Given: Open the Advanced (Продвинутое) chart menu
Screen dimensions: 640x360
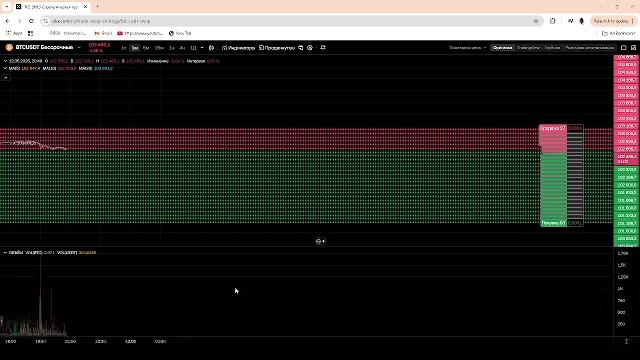Looking at the screenshot, I should [x=277, y=48].
